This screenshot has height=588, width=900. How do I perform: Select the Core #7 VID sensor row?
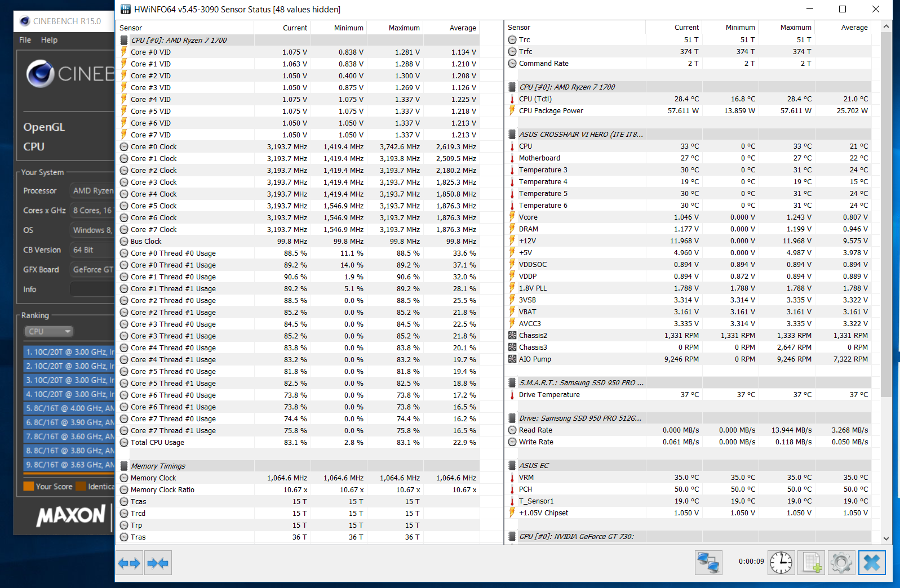coord(299,135)
